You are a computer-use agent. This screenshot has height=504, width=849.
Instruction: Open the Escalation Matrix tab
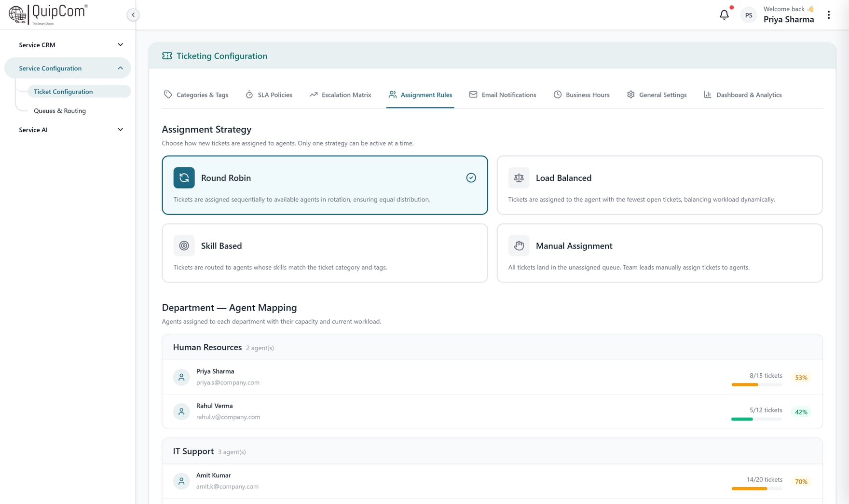pyautogui.click(x=341, y=95)
